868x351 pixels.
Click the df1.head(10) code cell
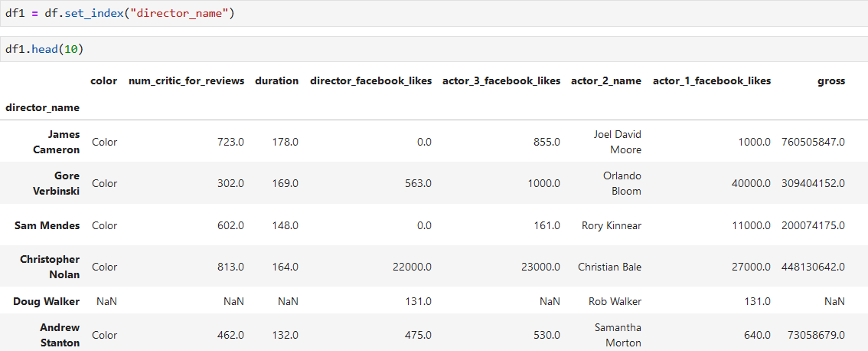(x=434, y=49)
